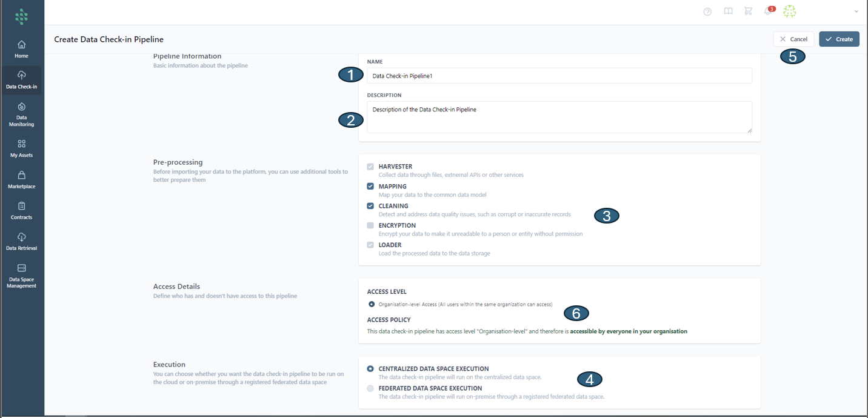
Task: Uncheck the CLEANING checkbox
Action: pos(370,206)
